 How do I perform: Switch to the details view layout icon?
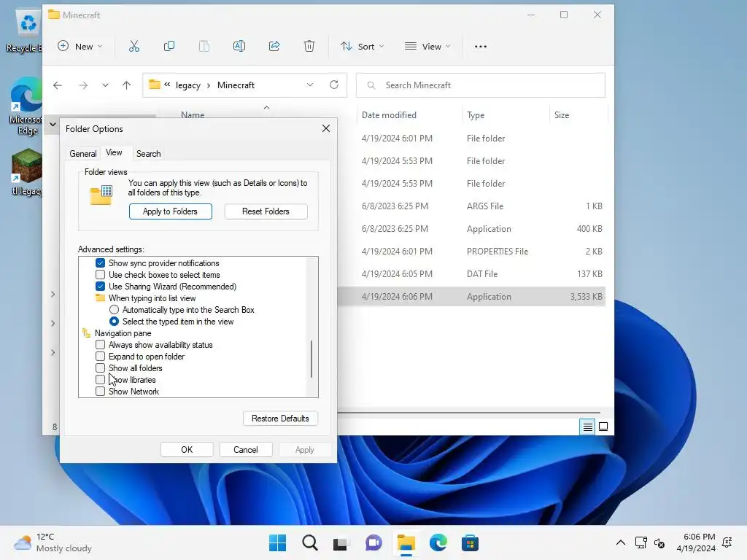tap(588, 427)
